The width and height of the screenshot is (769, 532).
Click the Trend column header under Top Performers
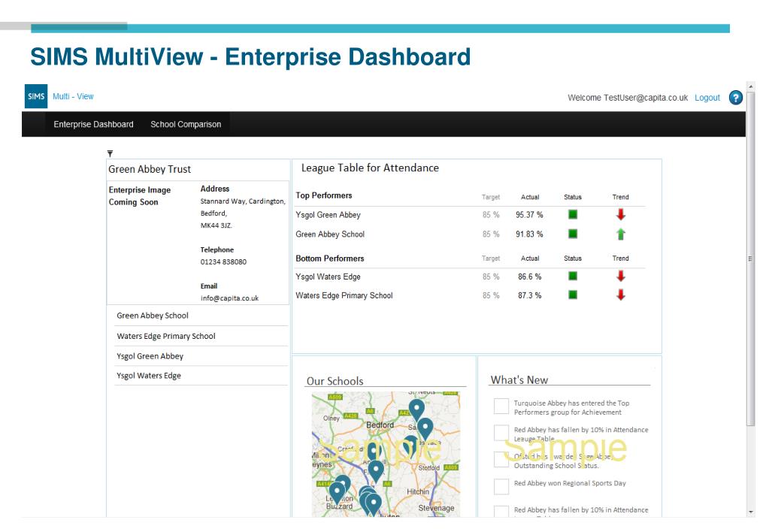[620, 197]
